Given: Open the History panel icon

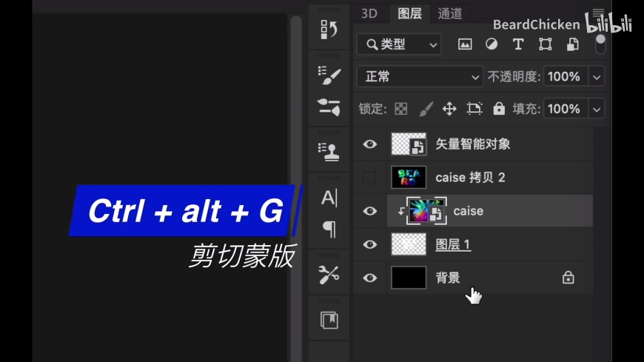Looking at the screenshot, I should [x=329, y=30].
